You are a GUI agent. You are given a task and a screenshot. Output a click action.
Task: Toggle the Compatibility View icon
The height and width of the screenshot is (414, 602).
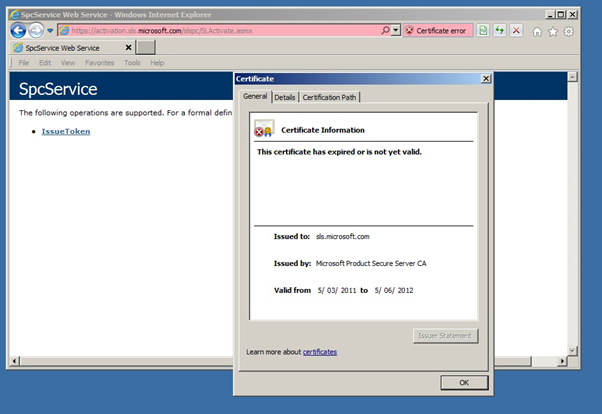point(483,31)
